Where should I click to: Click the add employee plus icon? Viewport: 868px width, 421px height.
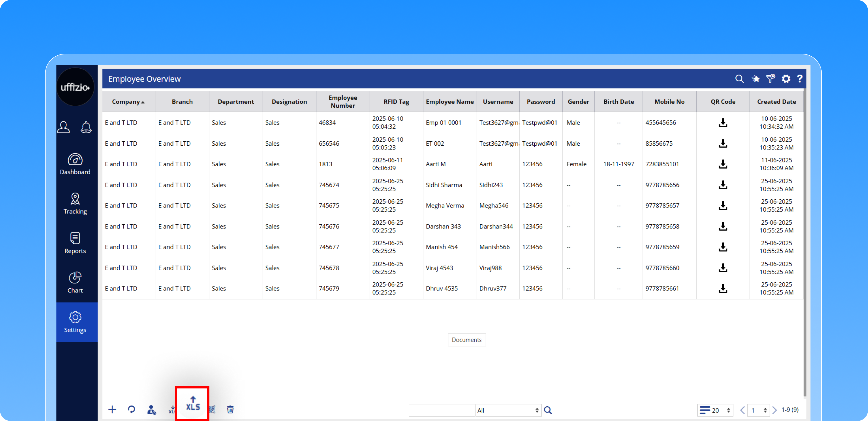pos(112,410)
